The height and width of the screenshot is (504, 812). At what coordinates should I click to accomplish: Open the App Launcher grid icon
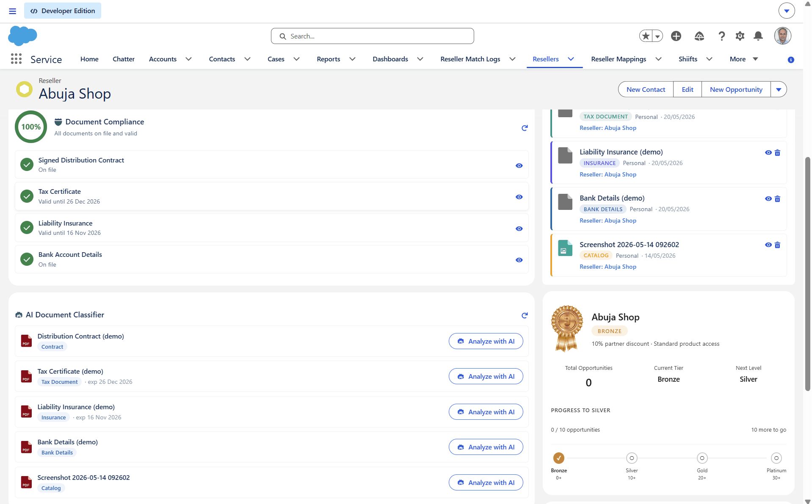[16, 59]
